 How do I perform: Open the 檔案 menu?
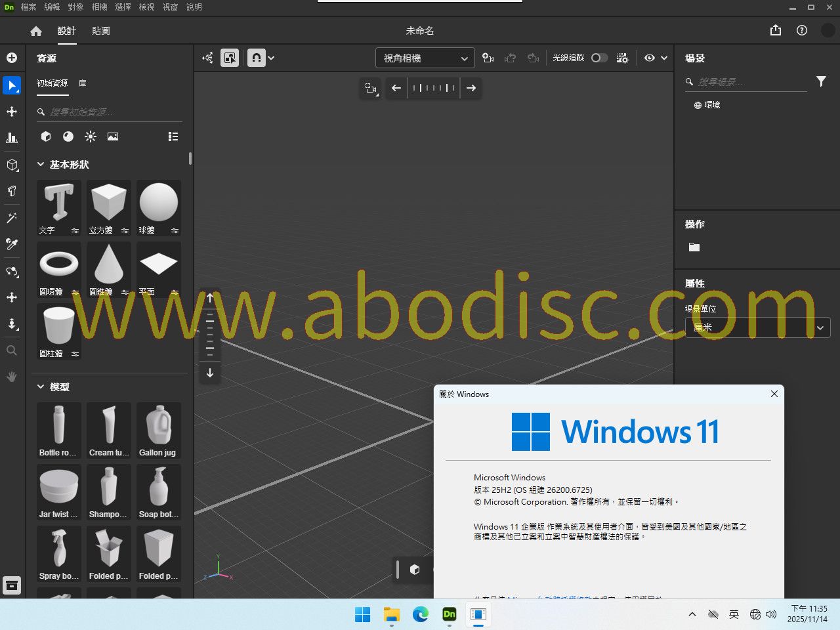click(28, 7)
